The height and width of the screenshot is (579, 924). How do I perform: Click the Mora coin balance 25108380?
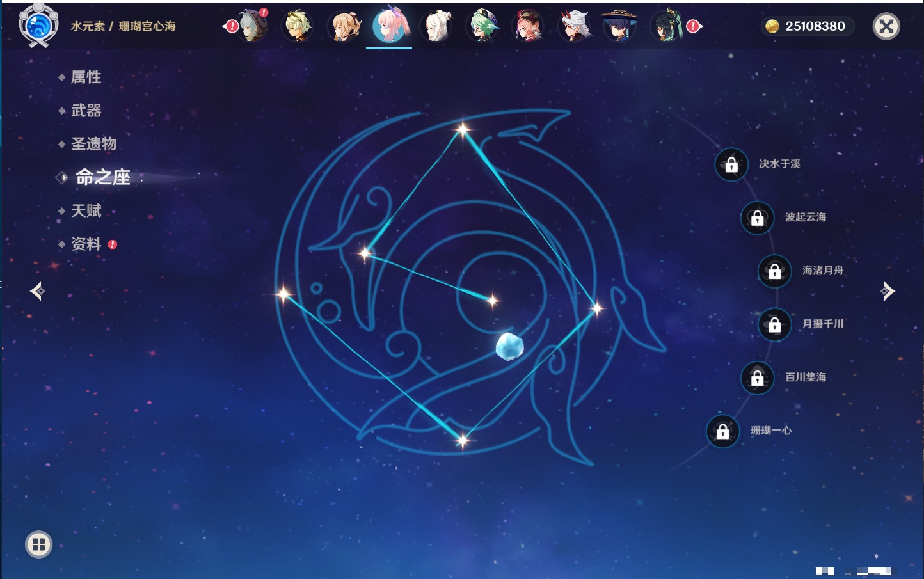[x=808, y=26]
